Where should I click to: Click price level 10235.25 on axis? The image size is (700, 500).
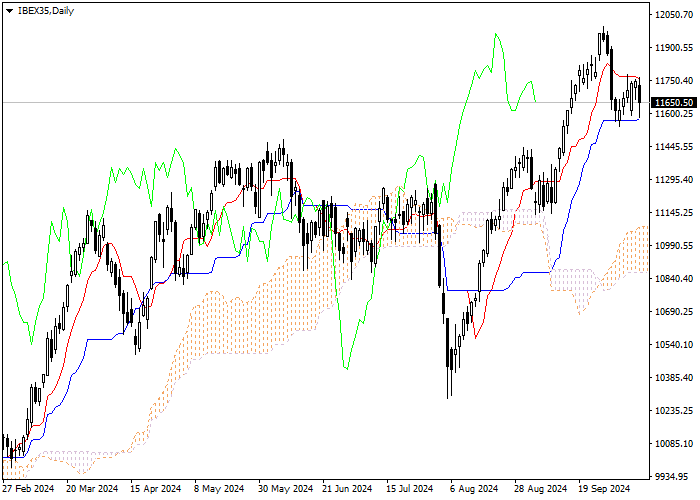coord(674,411)
